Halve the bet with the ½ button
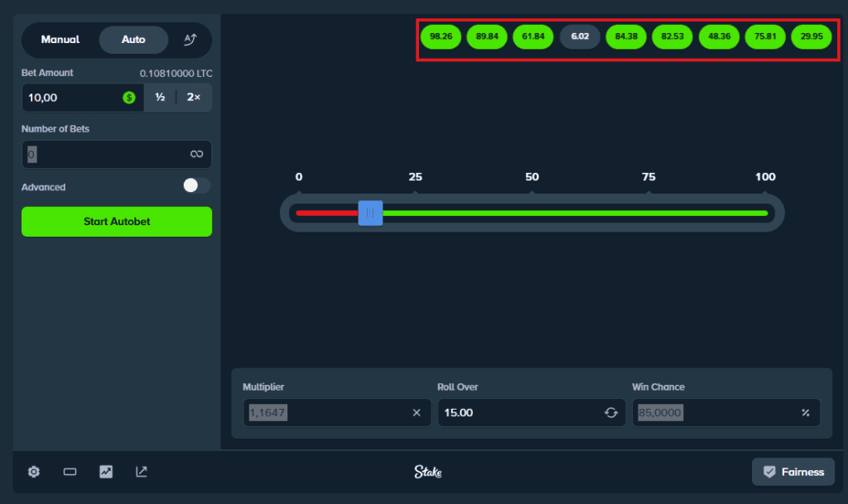Image resolution: width=848 pixels, height=504 pixels. point(160,98)
